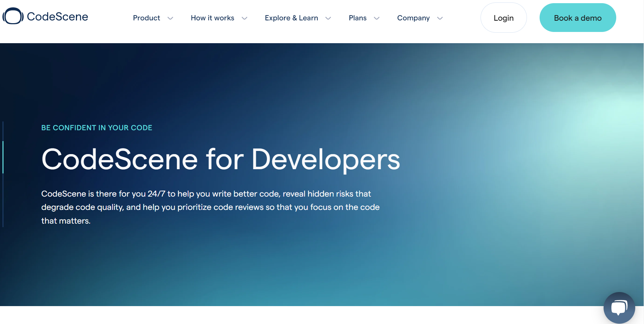Click the section progress indicator on left edge
This screenshot has width=644, height=324.
pyautogui.click(x=3, y=157)
